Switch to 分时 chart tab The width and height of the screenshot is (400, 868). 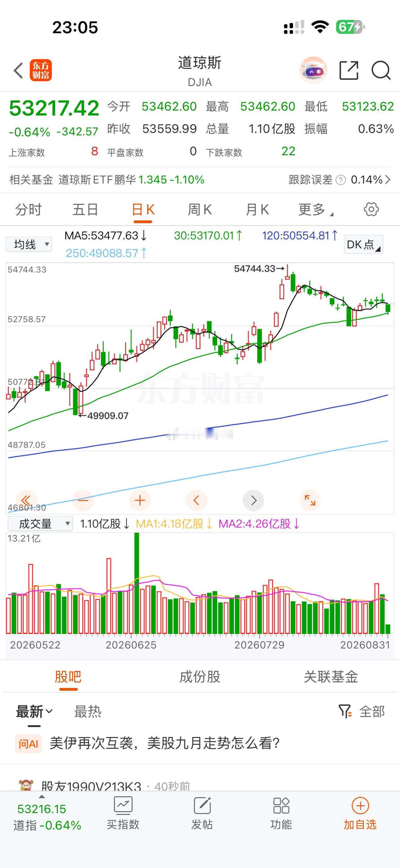click(28, 210)
